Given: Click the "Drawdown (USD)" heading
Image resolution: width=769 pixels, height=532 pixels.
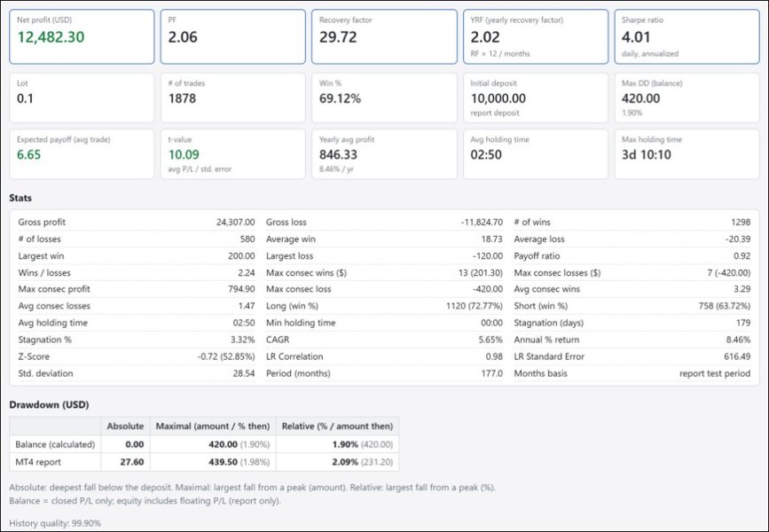Looking at the screenshot, I should 49,405.
